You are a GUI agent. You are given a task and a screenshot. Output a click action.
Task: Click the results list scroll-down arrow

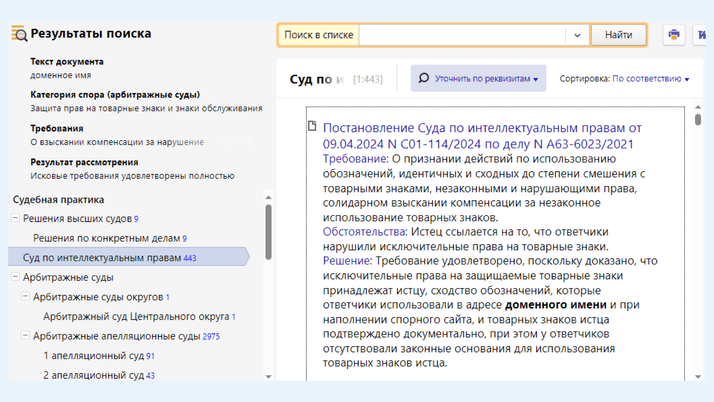(698, 377)
